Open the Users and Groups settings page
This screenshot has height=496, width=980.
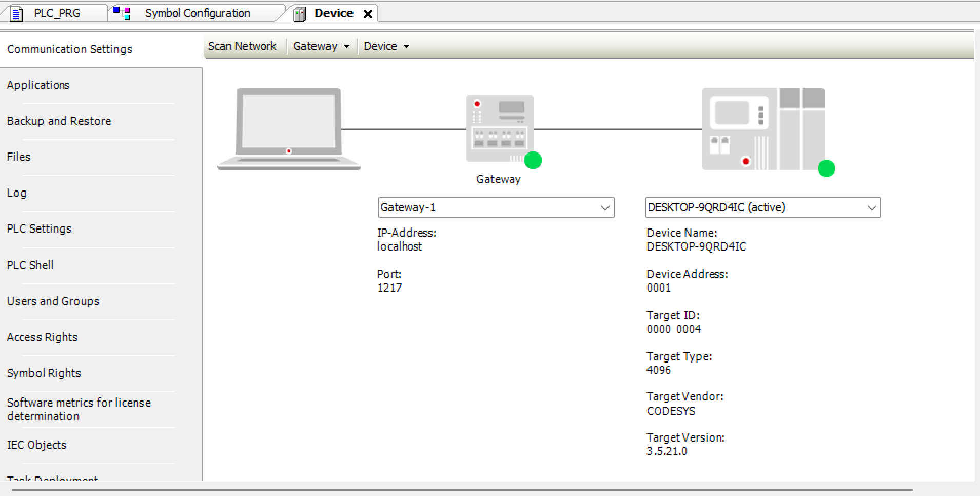53,301
